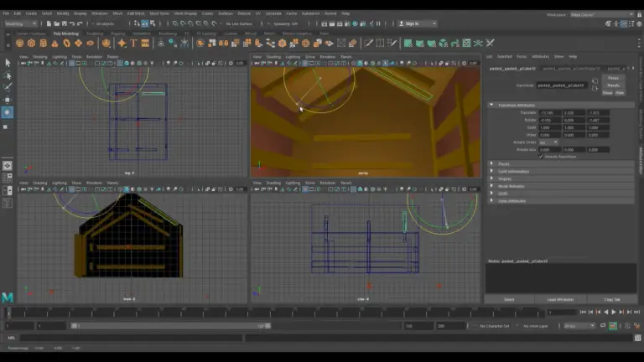Toggle the Attribute Editor sidebar icon
The height and width of the screenshot is (362, 644).
pyautogui.click(x=624, y=23)
